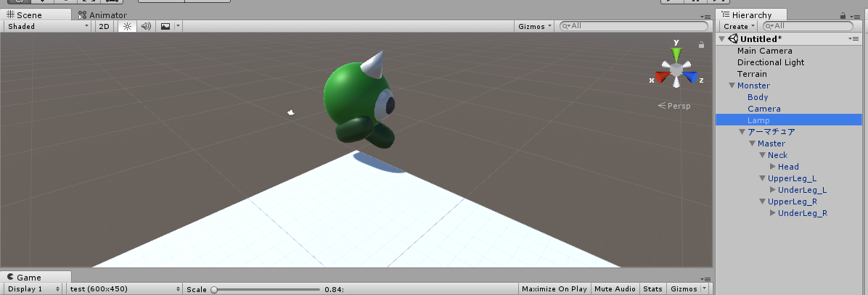Toggle scene gizmo rotation lock
The width and height of the screenshot is (868, 295).
coord(701,45)
